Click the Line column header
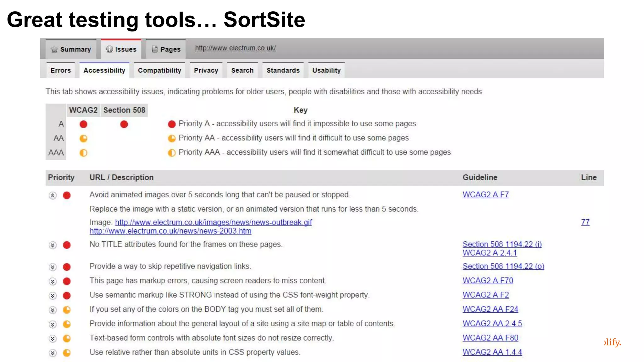This screenshot has height=362, width=644. [589, 177]
